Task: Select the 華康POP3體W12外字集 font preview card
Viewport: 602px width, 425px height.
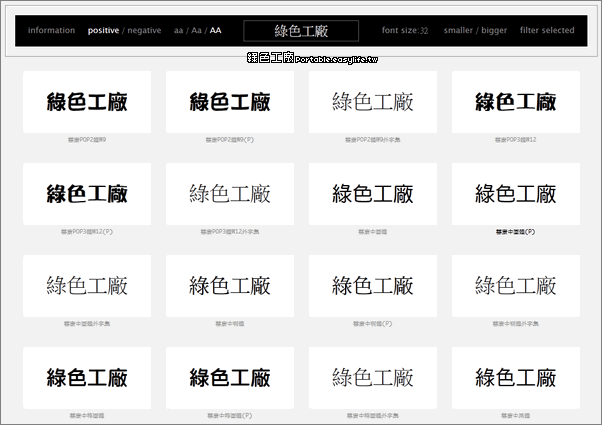Action: click(230, 194)
